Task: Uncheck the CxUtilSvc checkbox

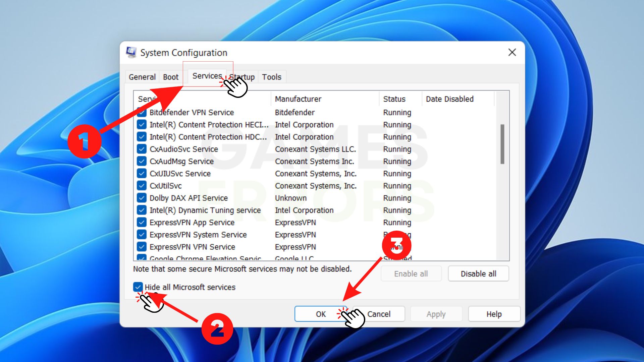Action: point(142,186)
